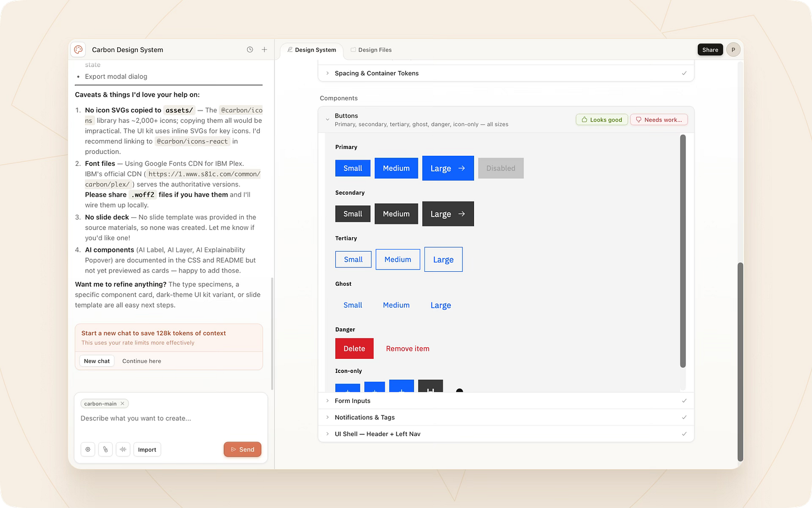The height and width of the screenshot is (508, 812).
Task: Choose Continue here
Action: (142, 361)
